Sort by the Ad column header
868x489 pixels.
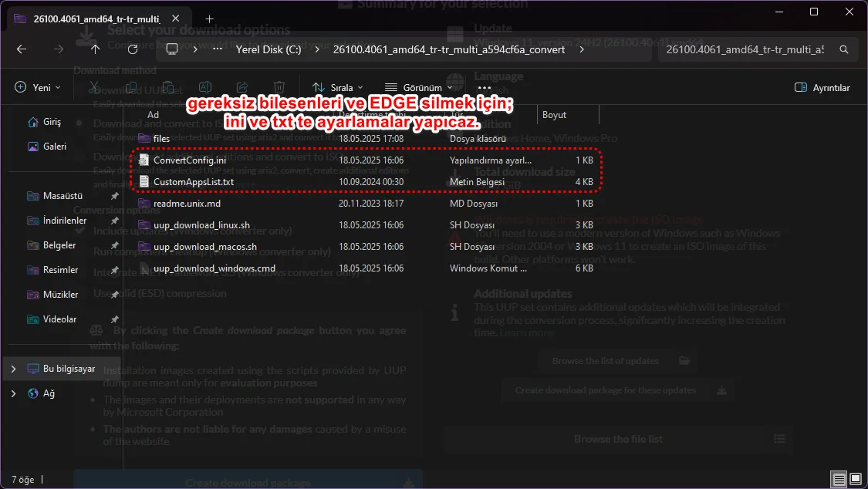[154, 114]
